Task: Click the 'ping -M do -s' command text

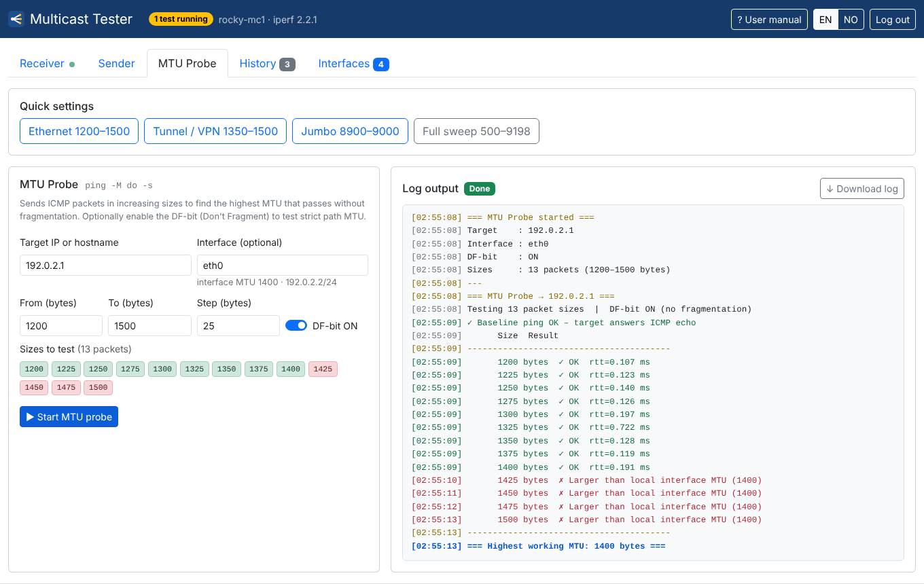Action: 119,185
